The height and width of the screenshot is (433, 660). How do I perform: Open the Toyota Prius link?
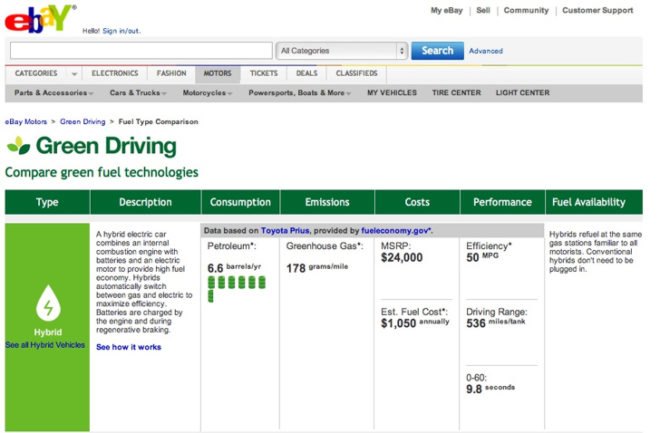(285, 231)
